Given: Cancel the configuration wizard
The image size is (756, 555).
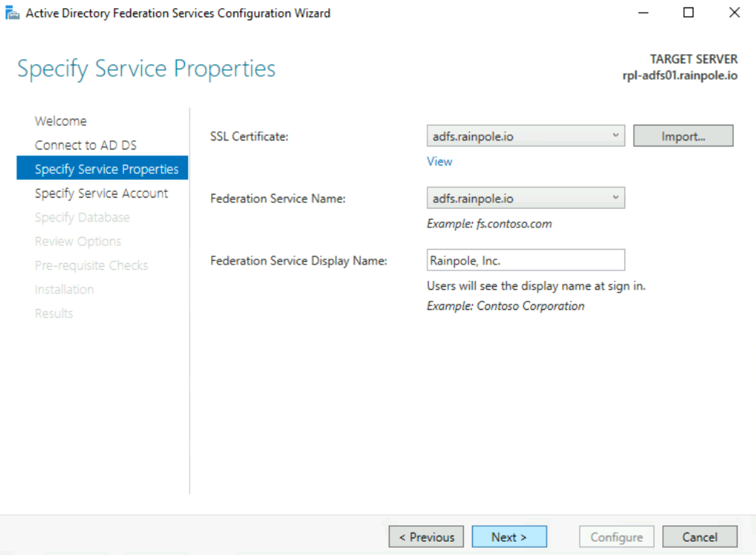Looking at the screenshot, I should [699, 537].
